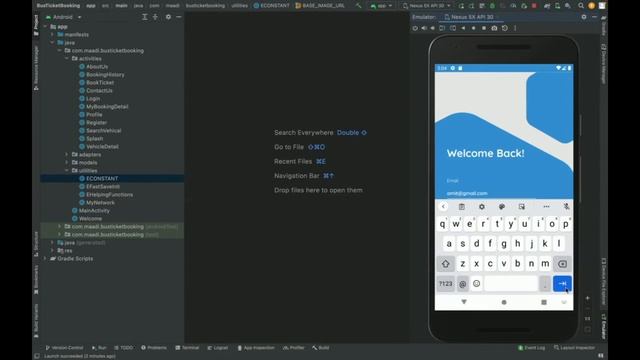Screen dimensions: 640x360
Task: Click keyboard microphone-off icon
Action: (566, 207)
